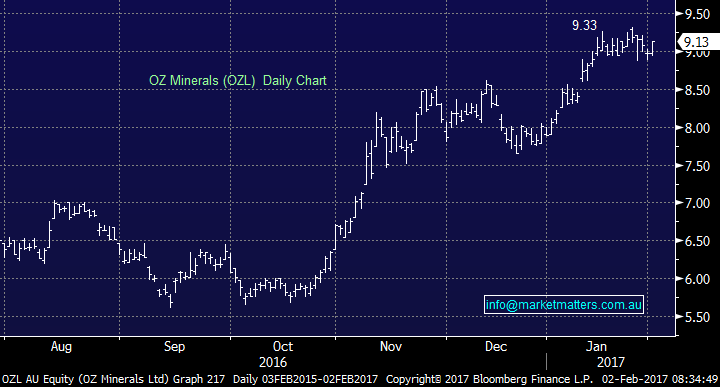Click the Jan month label

click(x=596, y=346)
